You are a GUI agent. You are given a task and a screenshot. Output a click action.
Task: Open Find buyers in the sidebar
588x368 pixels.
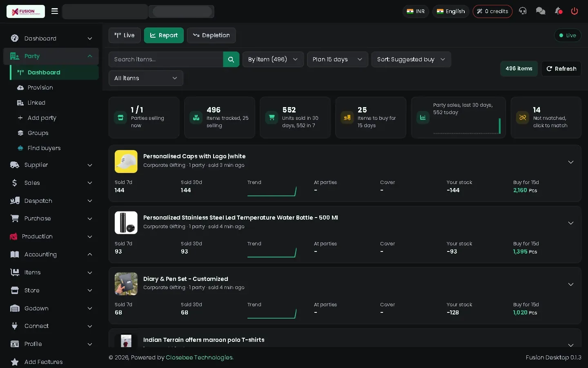click(x=54, y=148)
